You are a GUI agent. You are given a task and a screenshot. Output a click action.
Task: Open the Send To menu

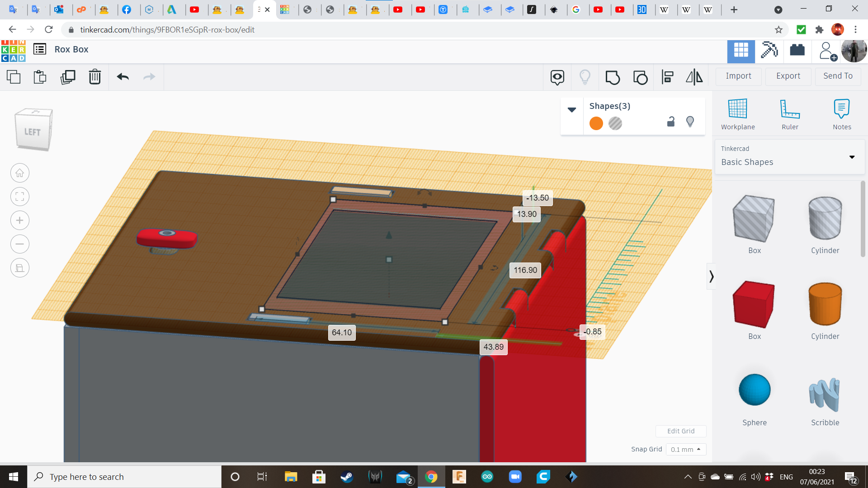838,76
